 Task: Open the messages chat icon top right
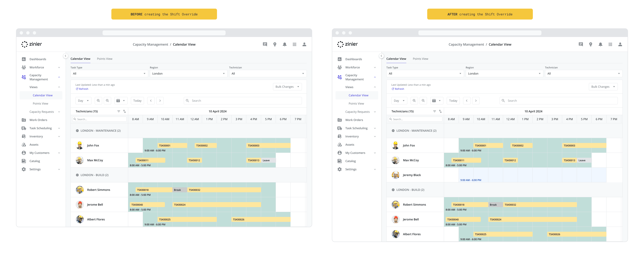(x=265, y=44)
